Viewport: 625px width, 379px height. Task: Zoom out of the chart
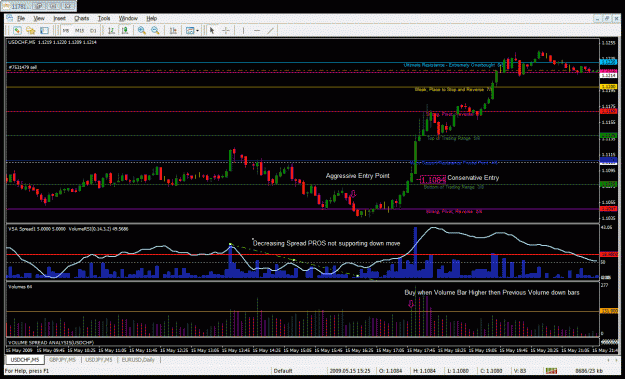[x=155, y=30]
